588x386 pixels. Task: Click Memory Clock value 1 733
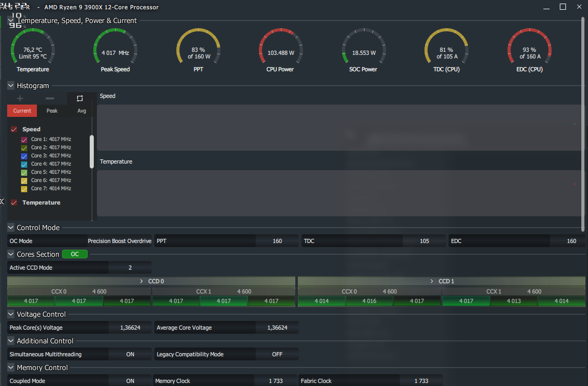pyautogui.click(x=276, y=381)
